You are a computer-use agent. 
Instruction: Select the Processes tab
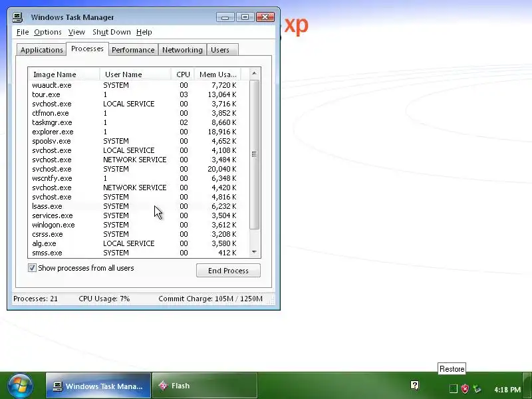87,49
